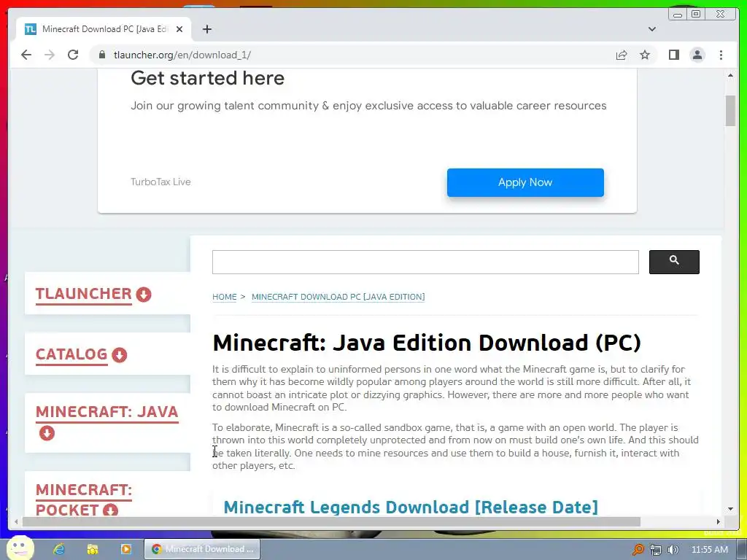Click the scroll right arrow
Screen dimensions: 747x560
point(719,522)
